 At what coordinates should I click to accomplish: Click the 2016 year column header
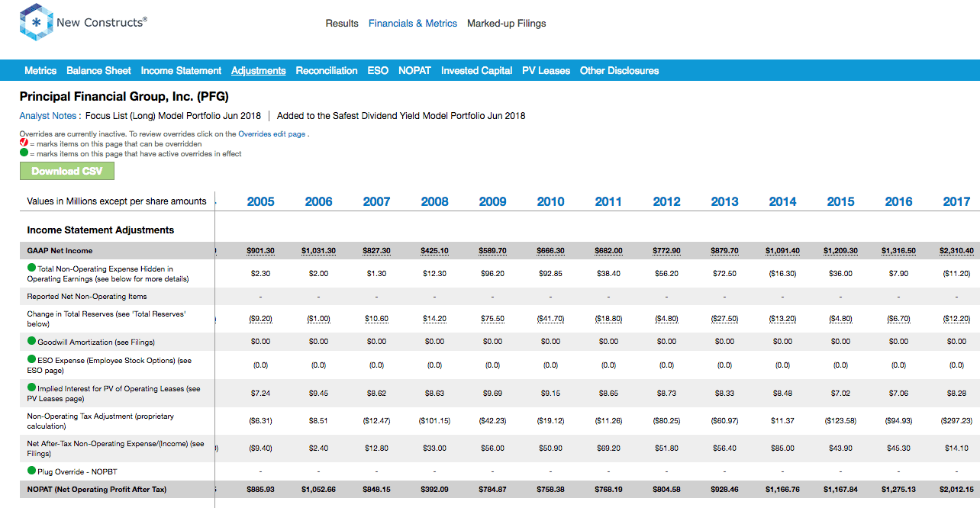pyautogui.click(x=898, y=201)
